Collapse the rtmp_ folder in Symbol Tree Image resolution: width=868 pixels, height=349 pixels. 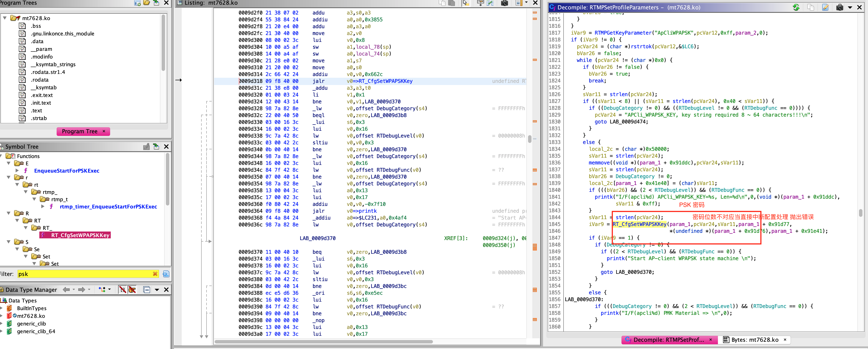tap(26, 192)
